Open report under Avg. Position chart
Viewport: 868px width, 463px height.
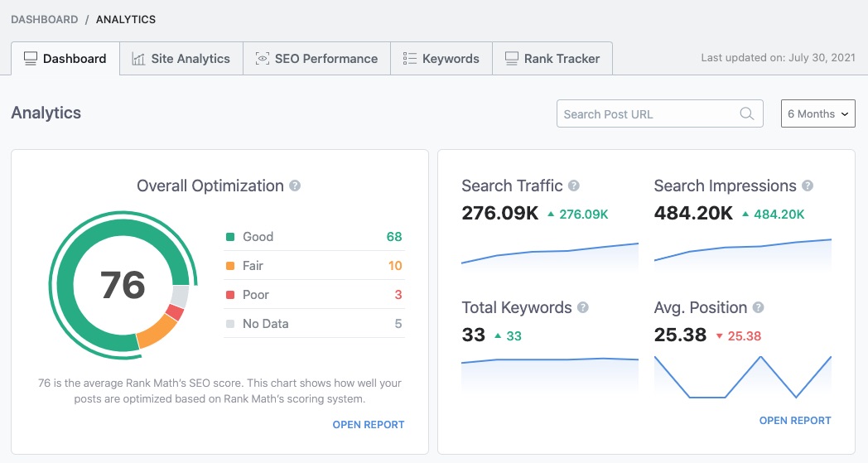[x=794, y=421]
